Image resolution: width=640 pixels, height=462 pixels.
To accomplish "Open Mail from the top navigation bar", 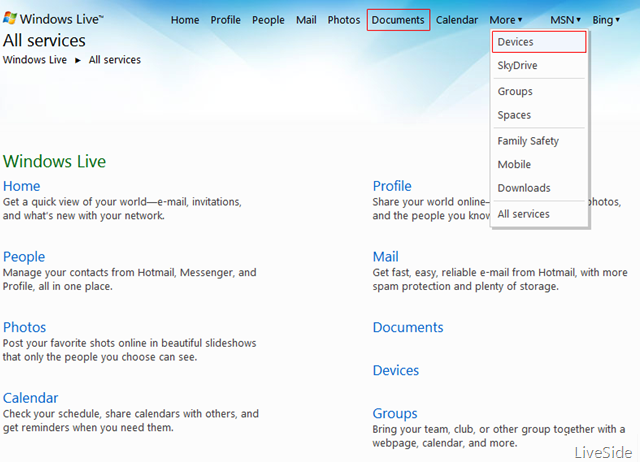I will pos(306,20).
